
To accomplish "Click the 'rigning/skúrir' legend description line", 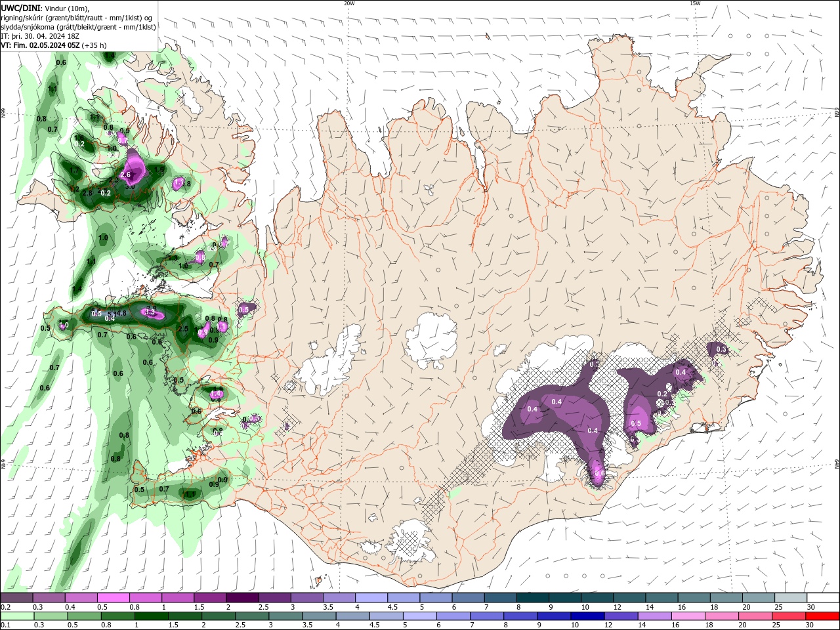I will tap(77, 18).
